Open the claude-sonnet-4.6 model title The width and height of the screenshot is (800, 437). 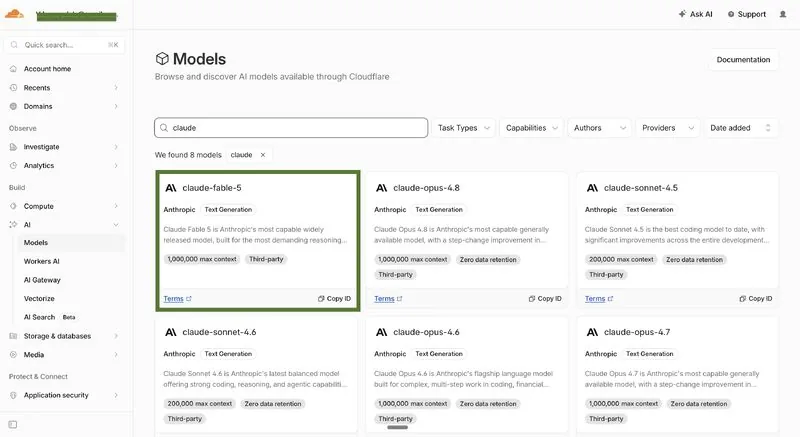point(219,332)
